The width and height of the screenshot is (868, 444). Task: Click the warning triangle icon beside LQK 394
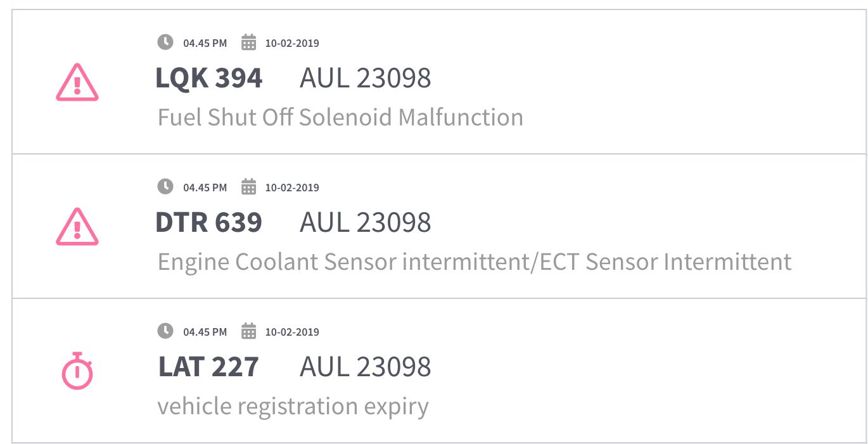tap(77, 83)
